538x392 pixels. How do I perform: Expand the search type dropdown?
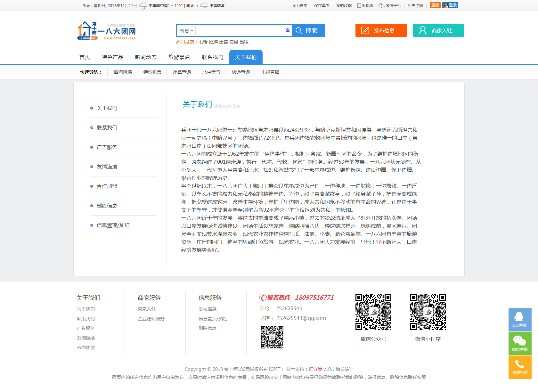point(186,31)
